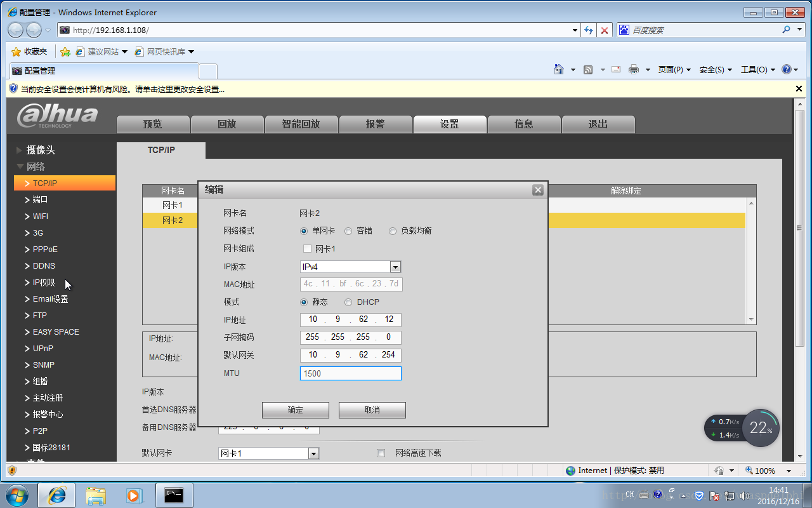Switch to 报警 tab
Screen dimensions: 812x508
point(376,124)
